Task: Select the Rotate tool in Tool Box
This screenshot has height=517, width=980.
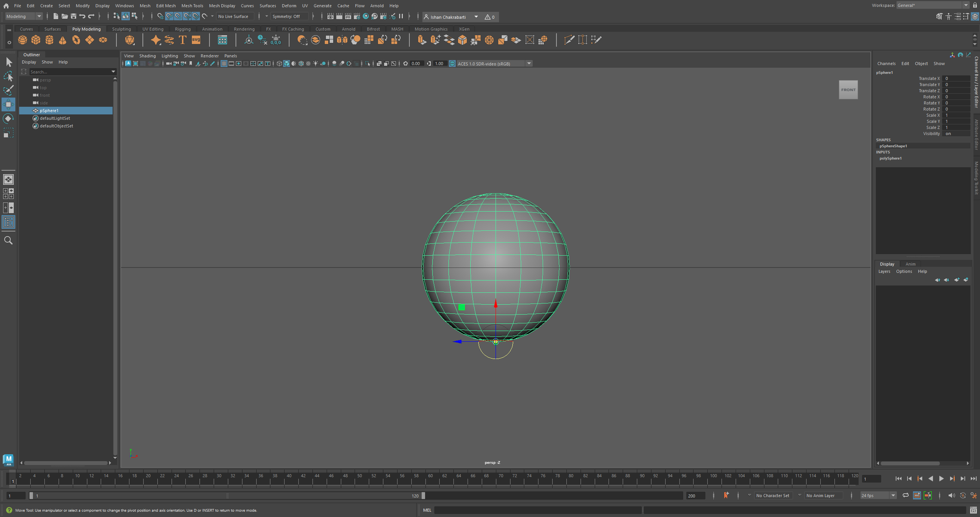Action: (x=9, y=118)
